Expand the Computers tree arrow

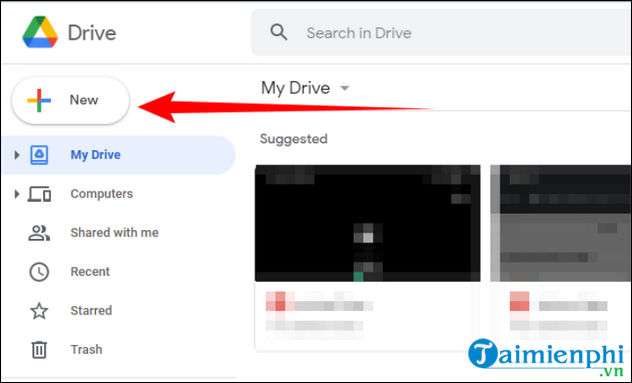point(17,194)
